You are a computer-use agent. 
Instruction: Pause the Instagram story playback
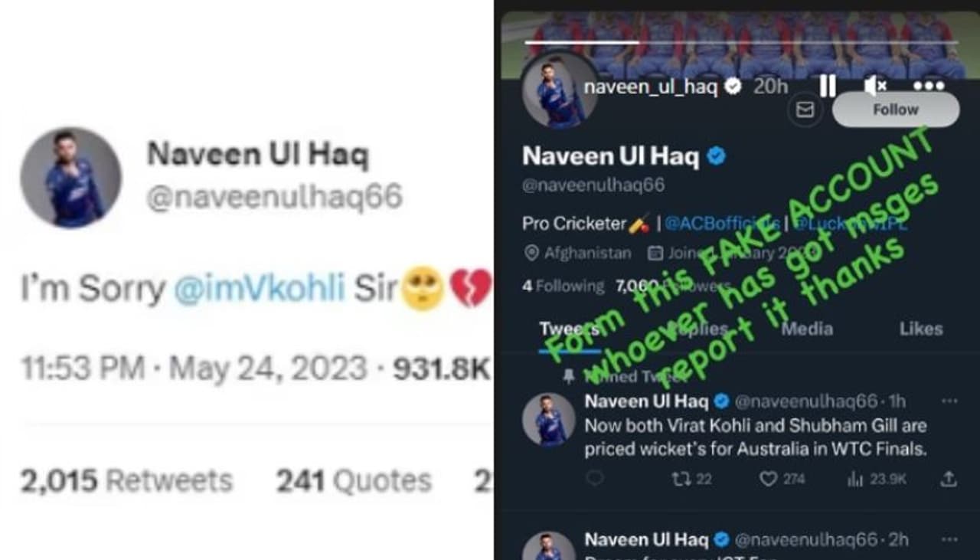coord(828,86)
